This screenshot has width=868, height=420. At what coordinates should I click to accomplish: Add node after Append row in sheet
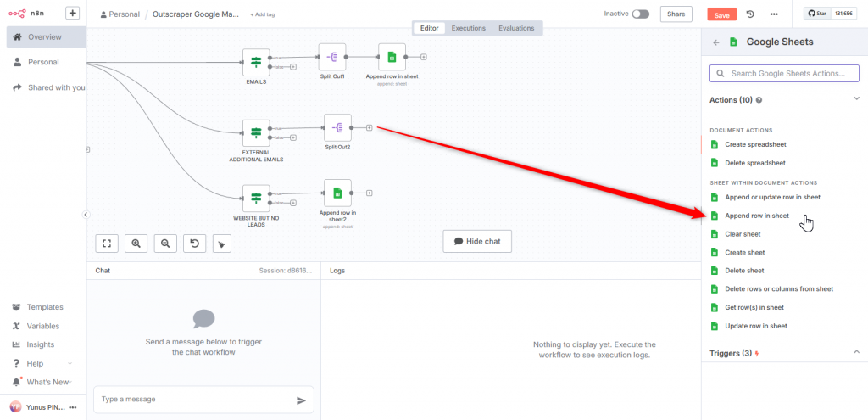(424, 57)
